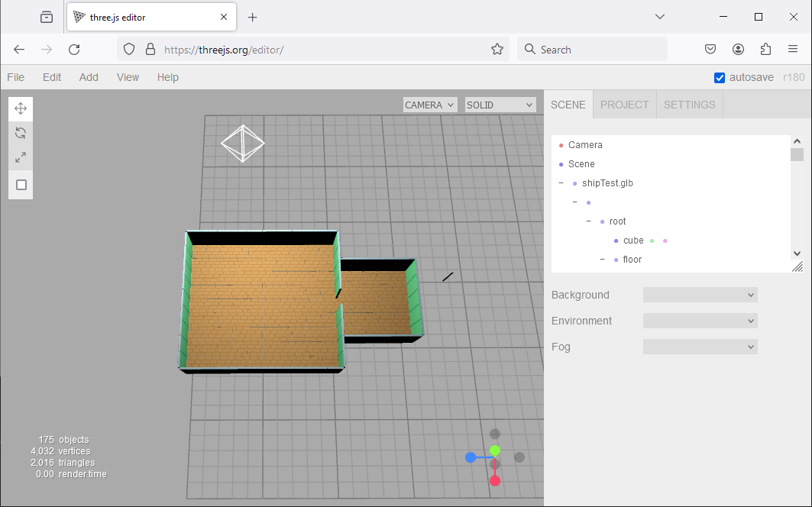Open the CAMERA viewport dropdown

coord(430,105)
